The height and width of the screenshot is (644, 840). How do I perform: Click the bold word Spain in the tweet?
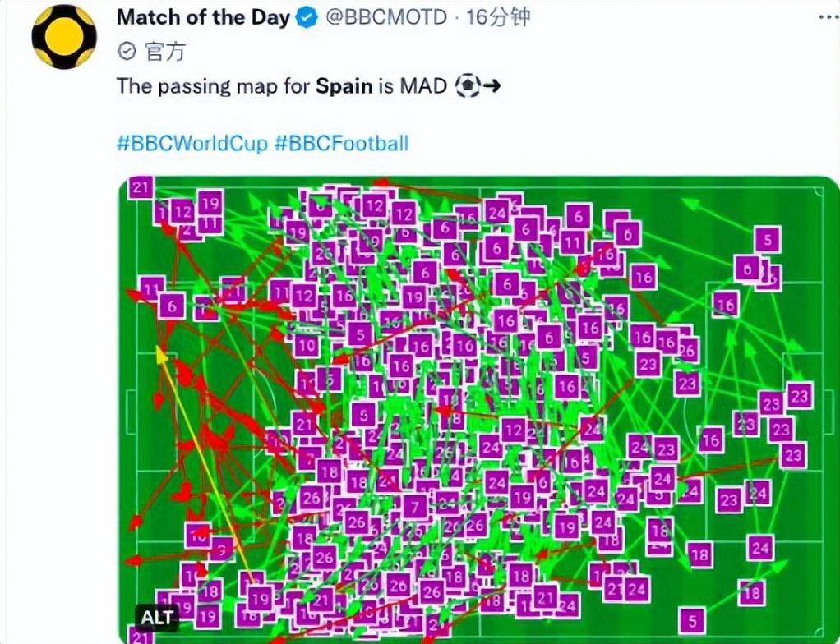(344, 86)
